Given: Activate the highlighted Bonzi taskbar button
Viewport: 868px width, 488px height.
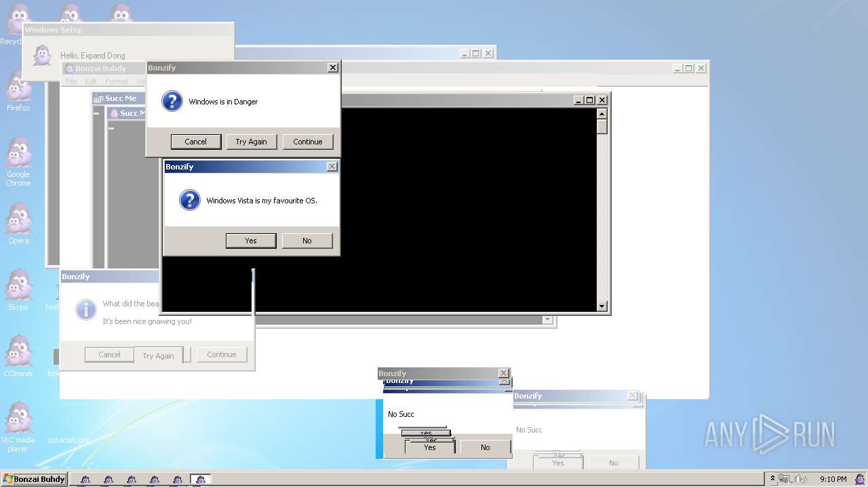Looking at the screenshot, I should click(x=200, y=479).
